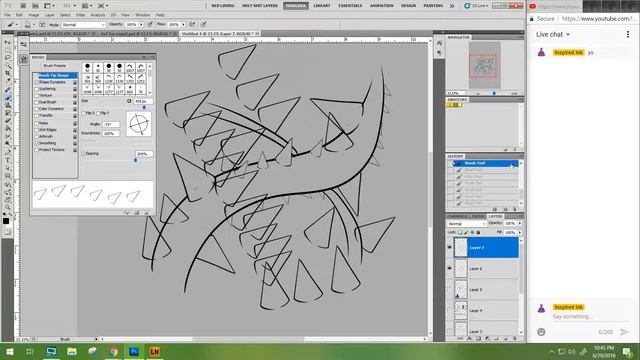Check the Flip Y box
This screenshot has width=640, height=360.
click(98, 113)
